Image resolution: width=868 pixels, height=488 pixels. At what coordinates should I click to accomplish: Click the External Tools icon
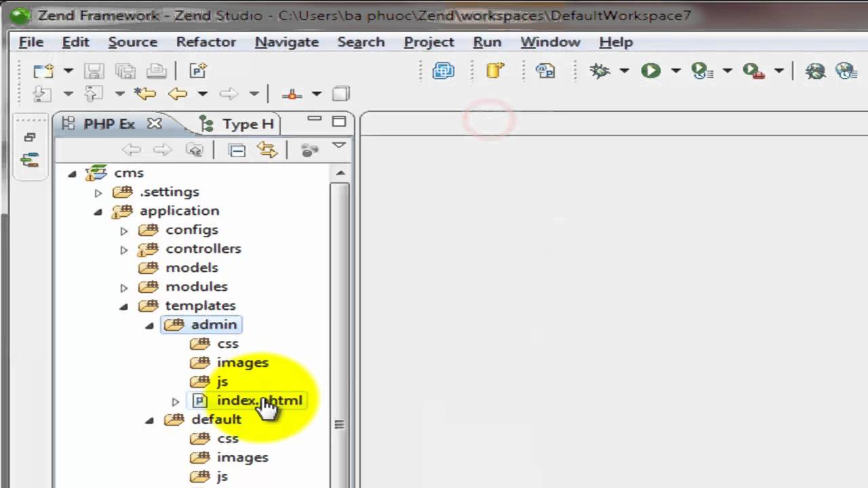(x=754, y=70)
